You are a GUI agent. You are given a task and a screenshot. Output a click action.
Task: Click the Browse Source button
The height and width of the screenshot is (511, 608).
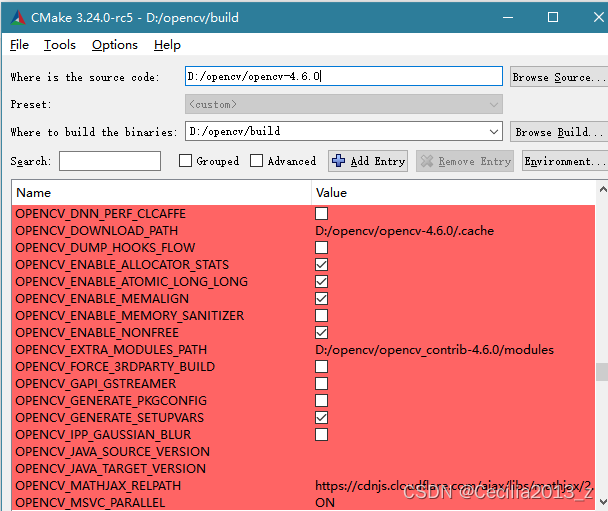click(x=559, y=77)
